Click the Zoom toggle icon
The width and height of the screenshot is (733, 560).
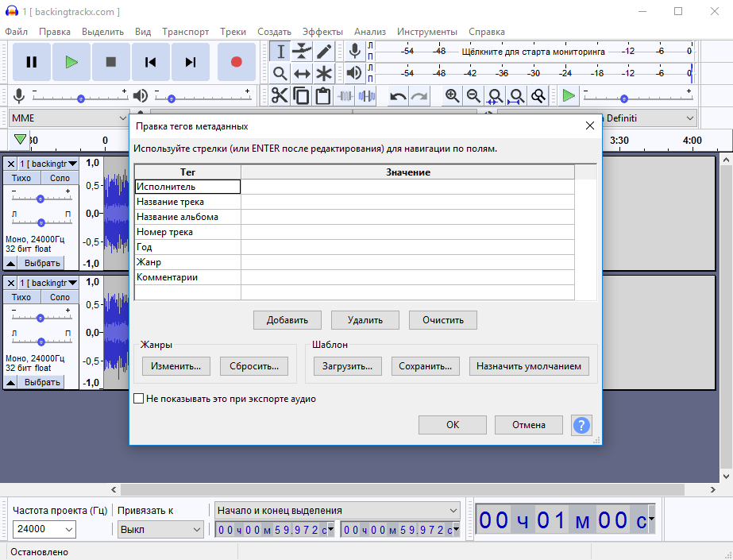pyautogui.click(x=538, y=96)
